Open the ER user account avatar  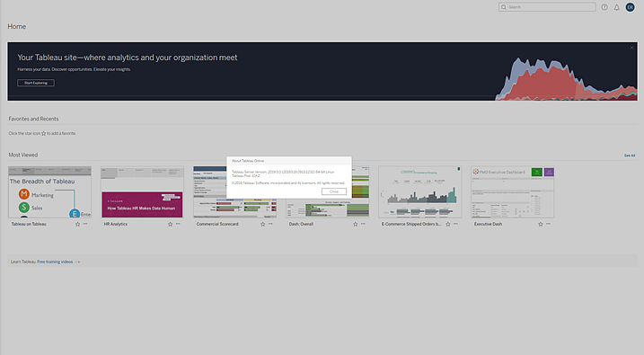(630, 7)
